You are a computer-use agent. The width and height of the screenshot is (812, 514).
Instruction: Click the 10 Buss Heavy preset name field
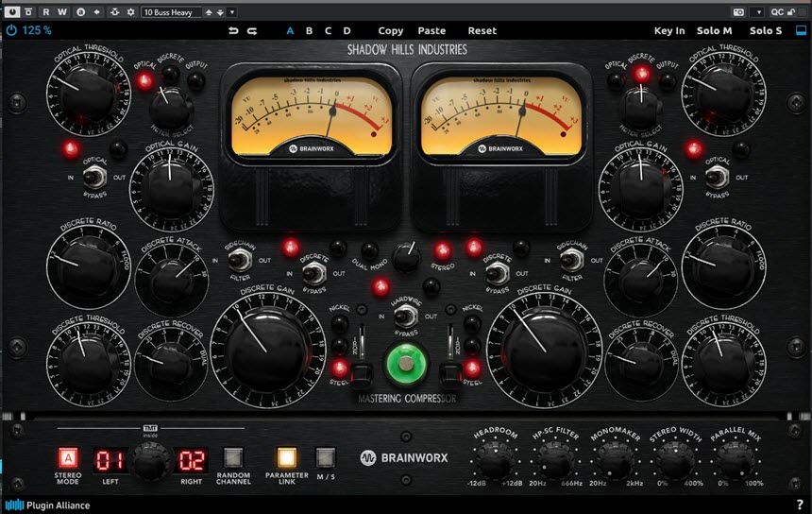pyautogui.click(x=172, y=12)
